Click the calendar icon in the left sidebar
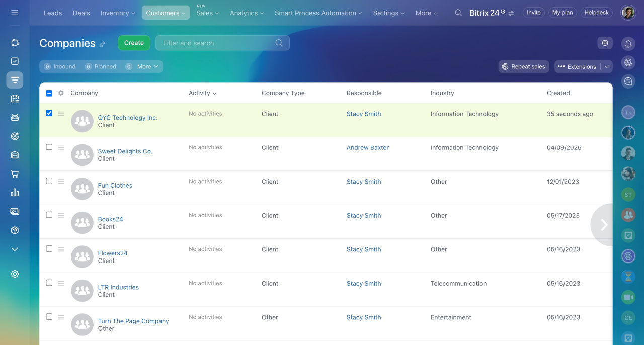 point(15,99)
